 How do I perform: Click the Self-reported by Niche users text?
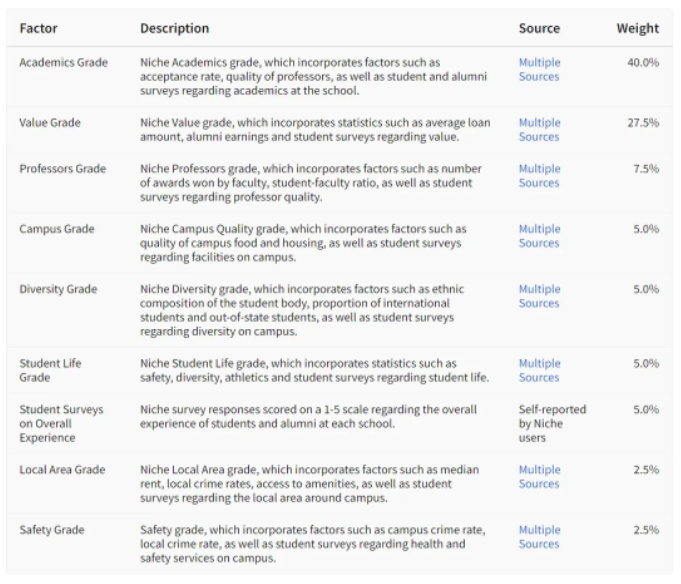tap(552, 424)
